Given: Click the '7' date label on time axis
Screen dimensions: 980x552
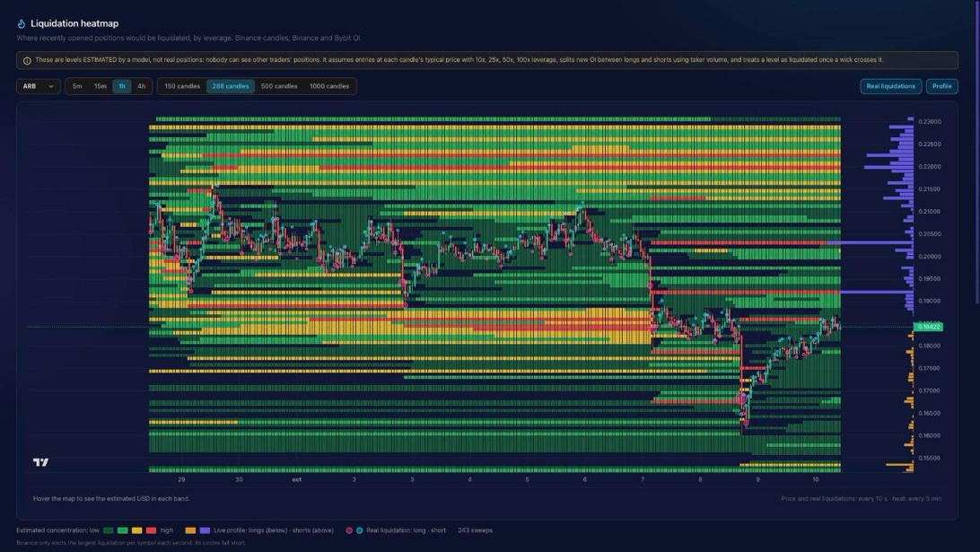Looking at the screenshot, I should click(x=643, y=479).
